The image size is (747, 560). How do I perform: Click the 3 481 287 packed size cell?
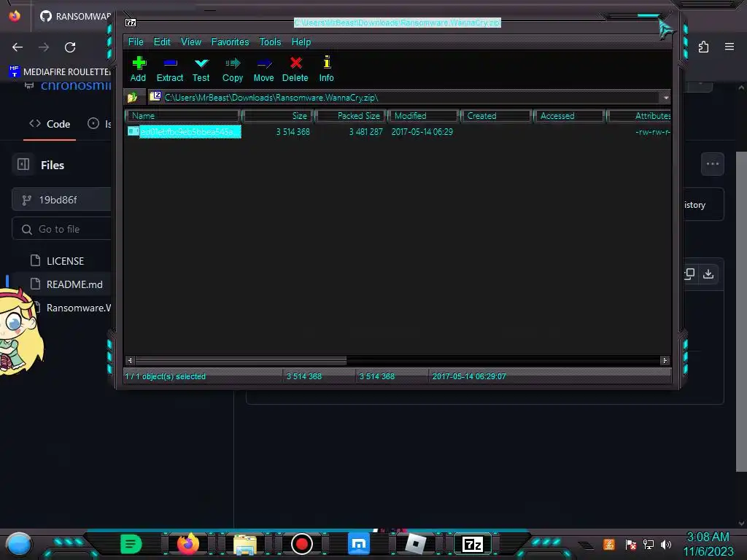point(366,132)
